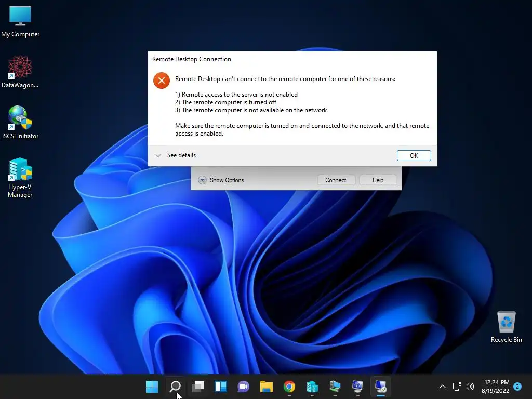
Task: Open the volume tray icon
Action: 470,387
